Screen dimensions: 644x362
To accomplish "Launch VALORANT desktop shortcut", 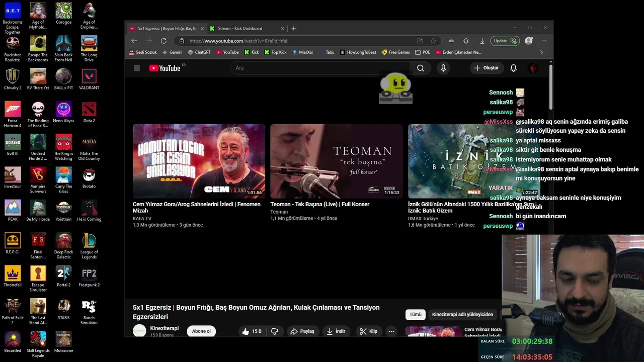I will coord(89,79).
